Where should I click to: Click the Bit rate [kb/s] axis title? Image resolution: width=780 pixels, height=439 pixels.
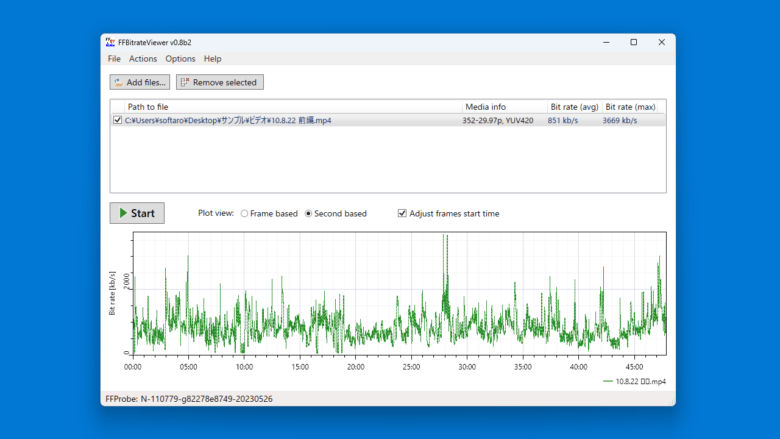(x=112, y=293)
